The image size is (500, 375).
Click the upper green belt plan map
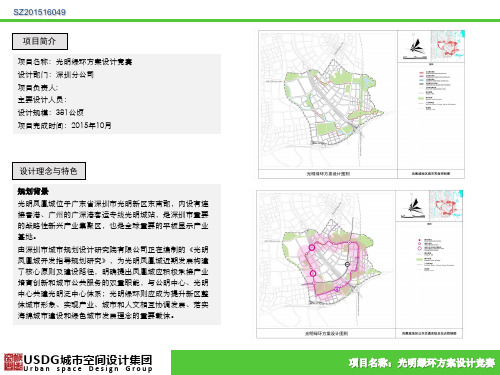(328, 100)
